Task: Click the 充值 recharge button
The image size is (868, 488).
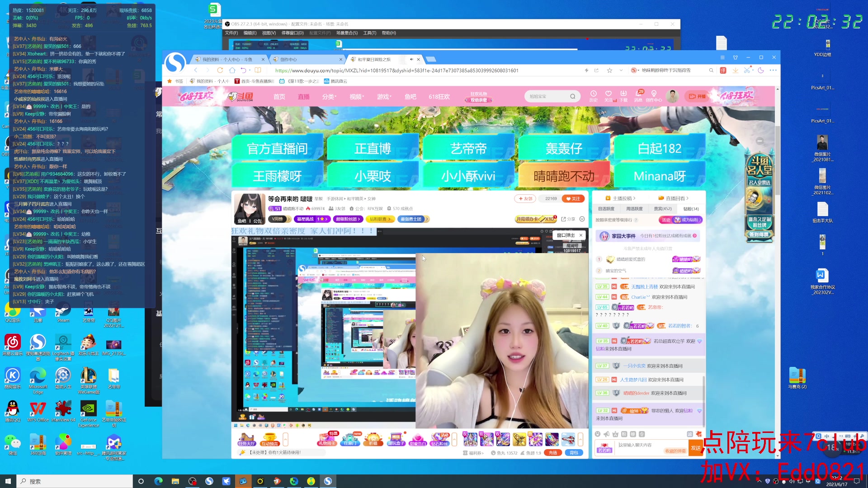Action: tap(552, 453)
